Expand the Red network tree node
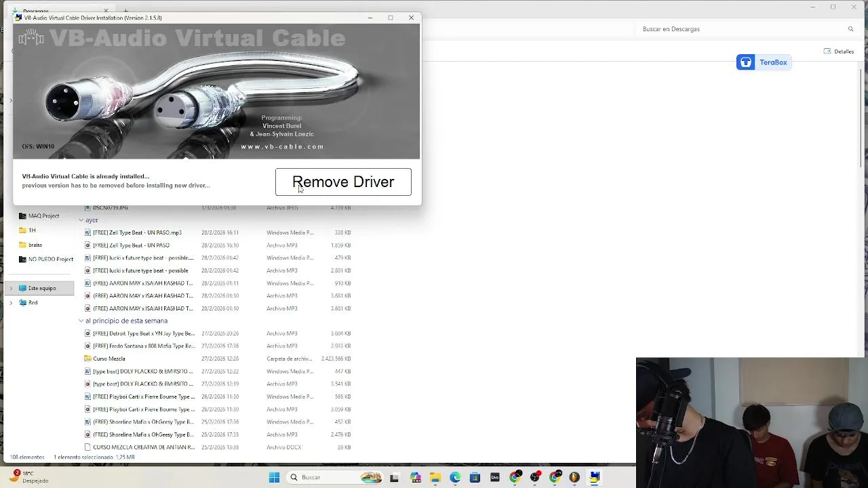The width and height of the screenshot is (868, 488). tap(10, 303)
